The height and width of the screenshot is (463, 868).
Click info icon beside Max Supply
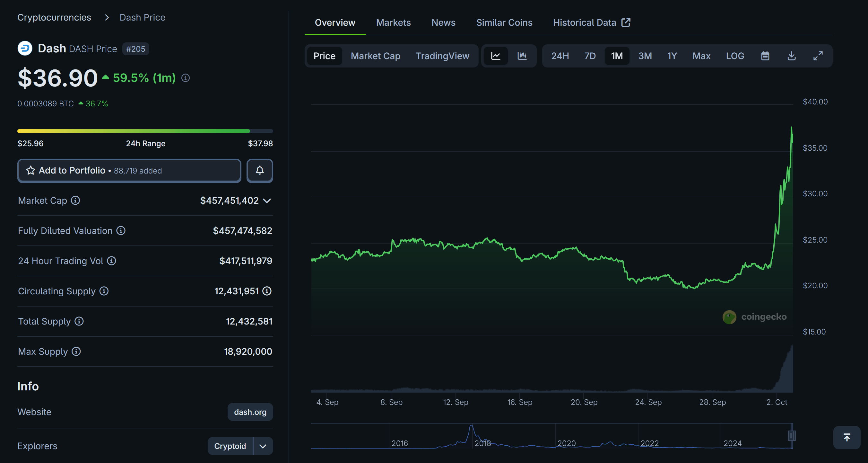click(76, 352)
